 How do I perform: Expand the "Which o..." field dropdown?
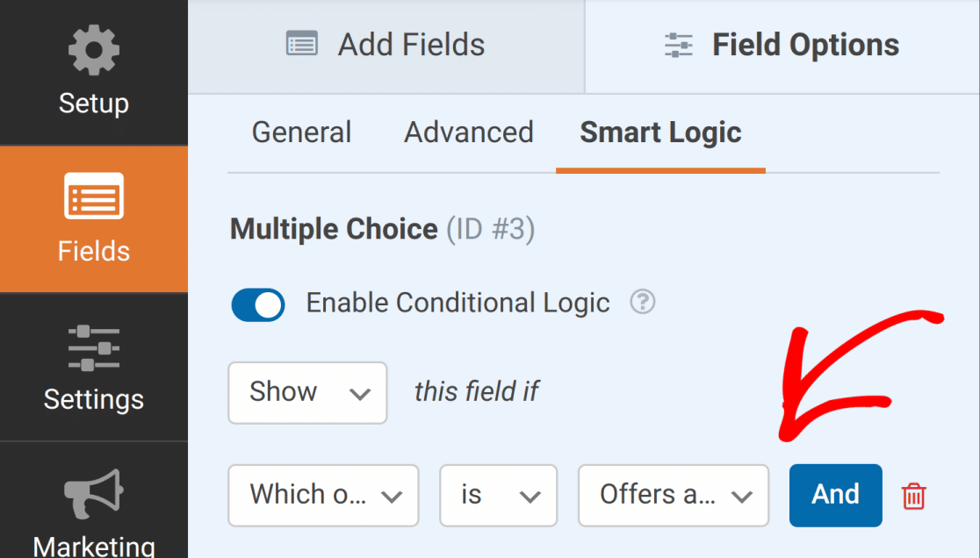click(x=323, y=495)
